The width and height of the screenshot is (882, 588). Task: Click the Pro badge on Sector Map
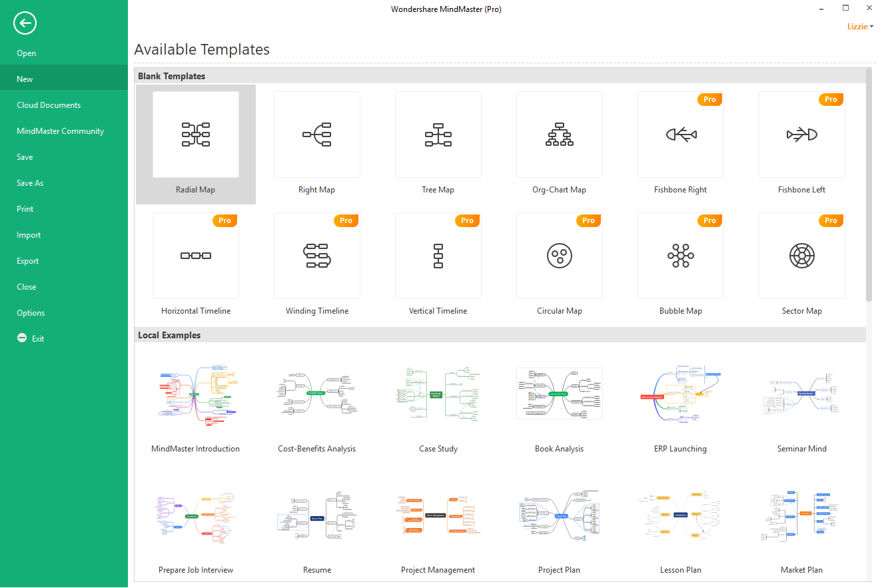point(831,220)
